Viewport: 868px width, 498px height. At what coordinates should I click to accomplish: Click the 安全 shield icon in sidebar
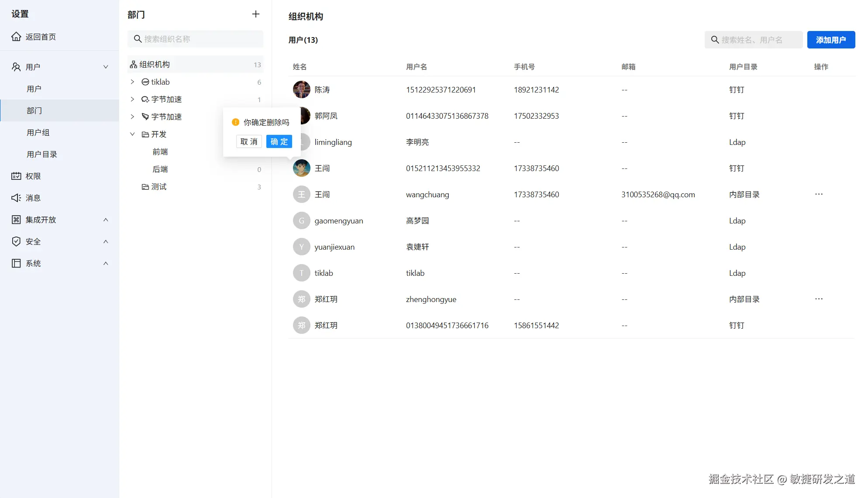tap(16, 241)
